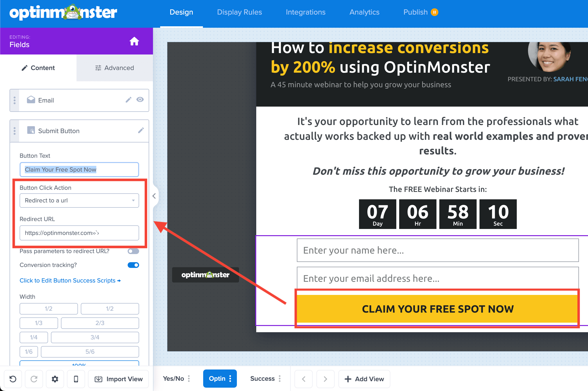
Task: Open the Display Rules tab
Action: pyautogui.click(x=240, y=12)
